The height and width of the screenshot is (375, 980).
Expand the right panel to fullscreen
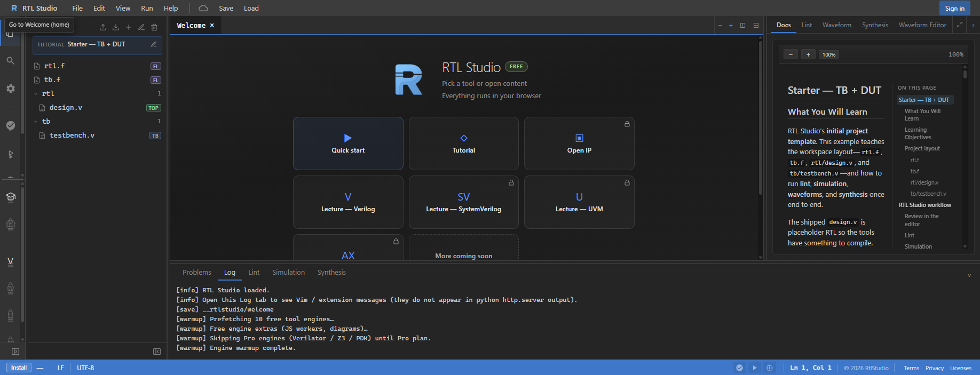[x=960, y=25]
